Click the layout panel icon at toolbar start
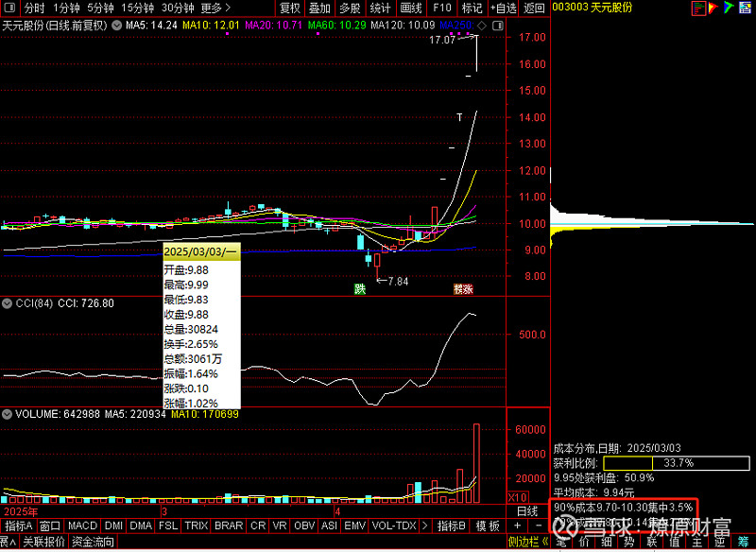 pyautogui.click(x=9, y=8)
